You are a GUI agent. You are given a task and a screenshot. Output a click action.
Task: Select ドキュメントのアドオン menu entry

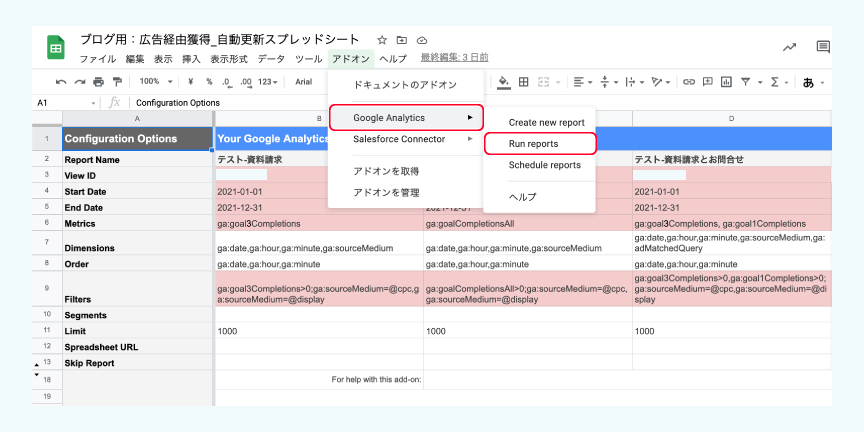tap(406, 85)
